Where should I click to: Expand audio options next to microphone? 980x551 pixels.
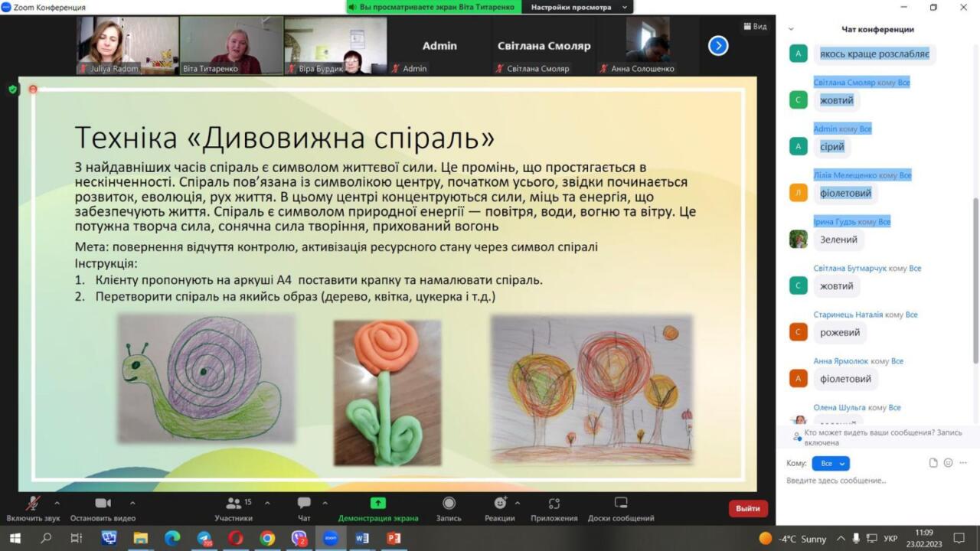coord(57,503)
